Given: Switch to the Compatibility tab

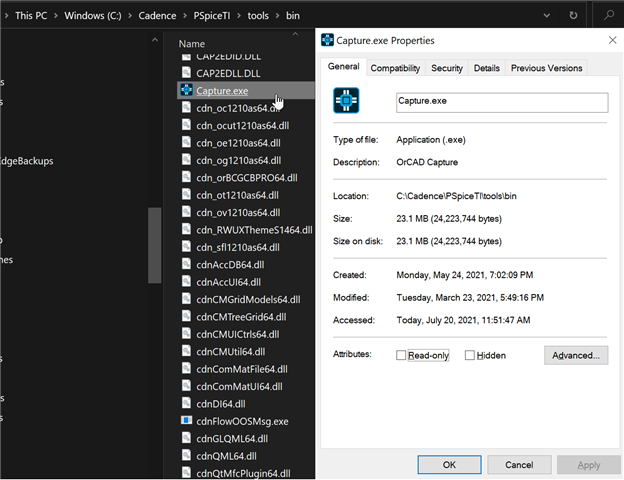Looking at the screenshot, I should (395, 68).
